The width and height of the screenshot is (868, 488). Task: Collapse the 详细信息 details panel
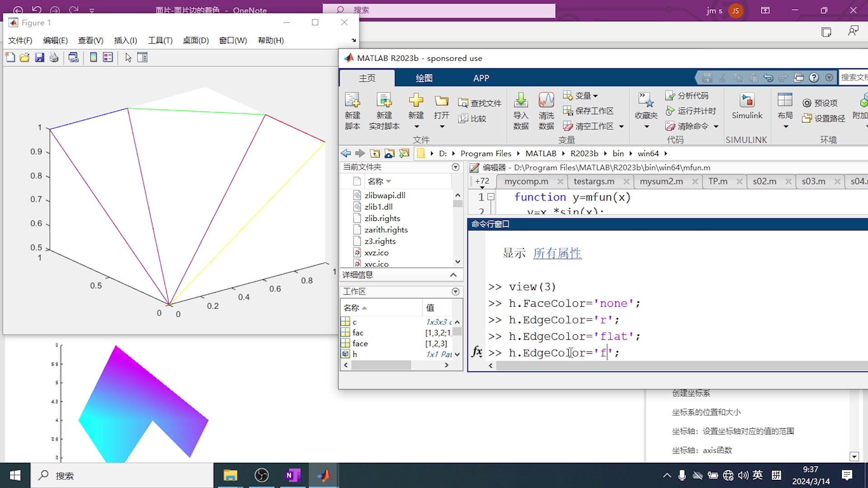coord(453,275)
